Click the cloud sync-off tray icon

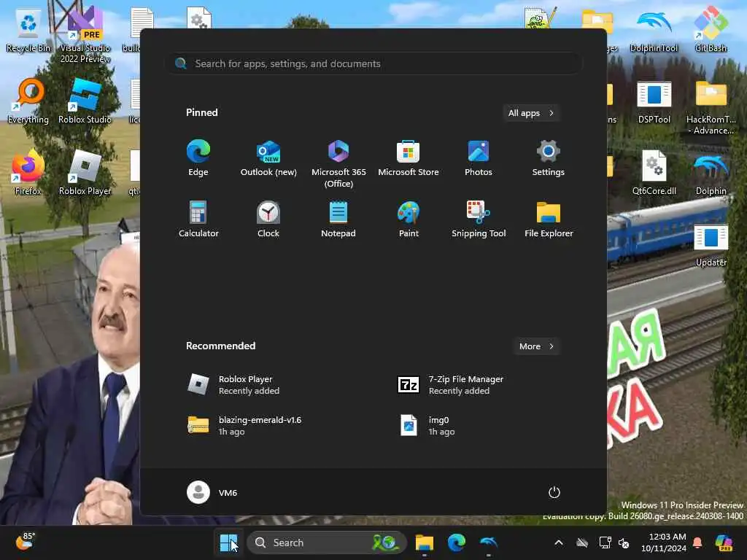[582, 542]
